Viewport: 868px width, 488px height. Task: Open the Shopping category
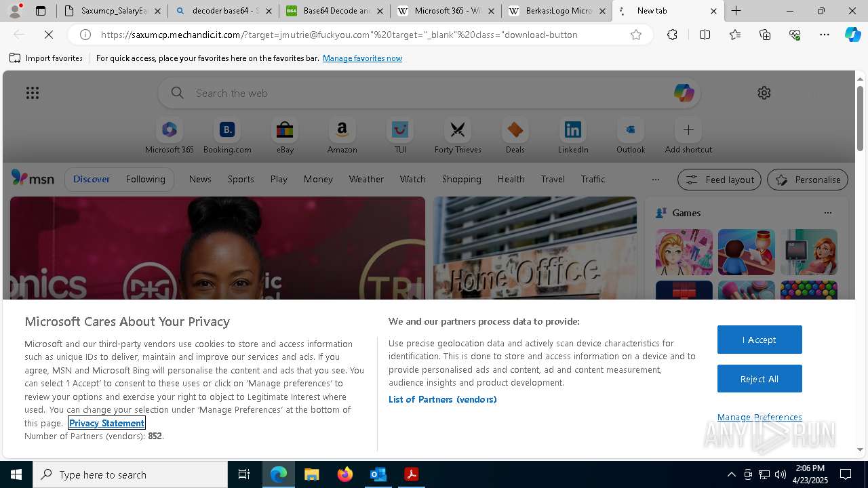pos(461,179)
